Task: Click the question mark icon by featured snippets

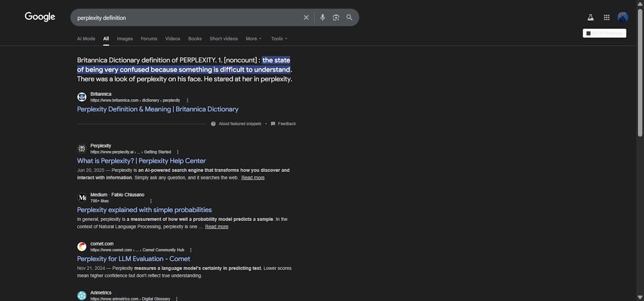Action: (213, 124)
